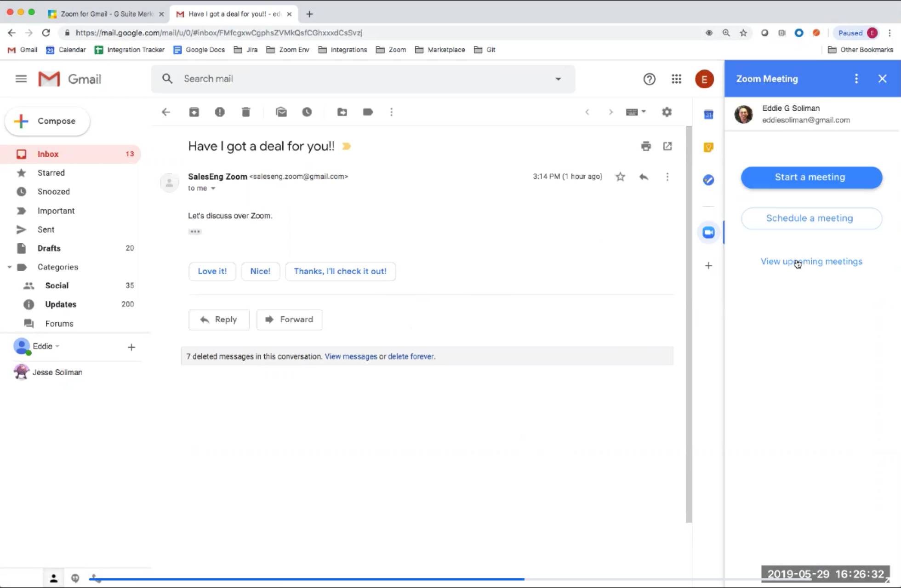Open Google Calendar side panel

[708, 114]
